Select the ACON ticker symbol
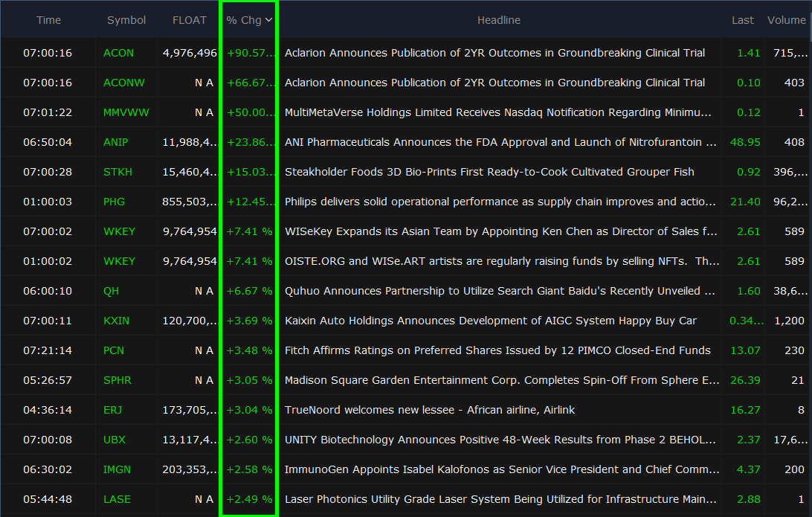The image size is (812, 517). pyautogui.click(x=118, y=53)
